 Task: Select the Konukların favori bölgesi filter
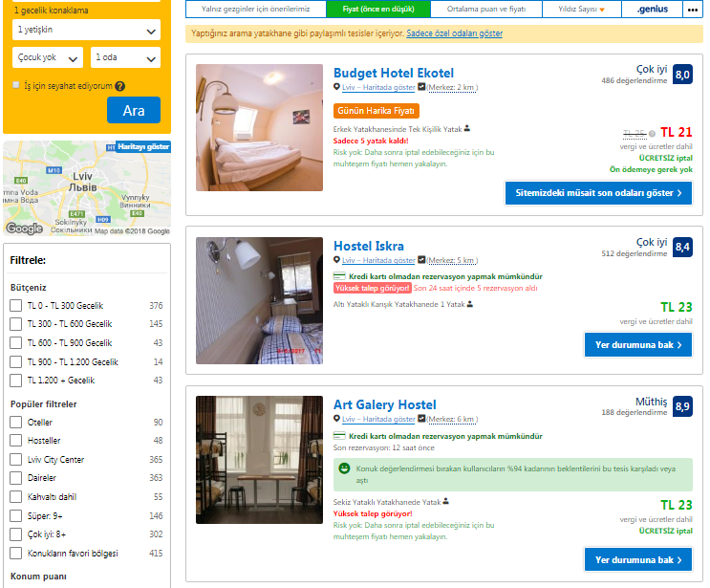pos(16,554)
